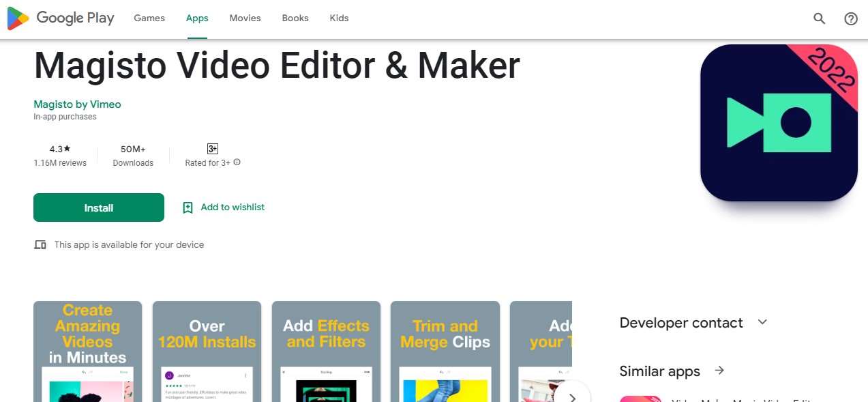Click the 50M+ Downloads count
Screen dimensions: 868x402
click(x=133, y=156)
